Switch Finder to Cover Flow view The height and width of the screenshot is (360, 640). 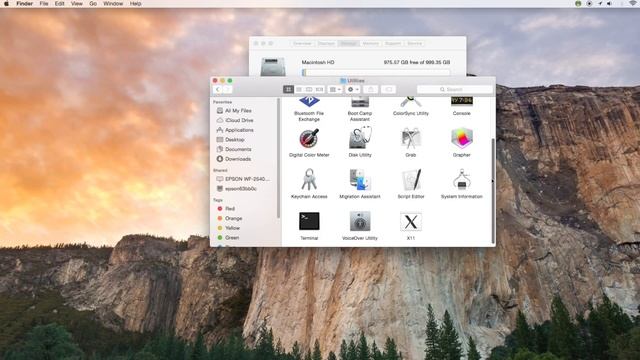pos(319,89)
